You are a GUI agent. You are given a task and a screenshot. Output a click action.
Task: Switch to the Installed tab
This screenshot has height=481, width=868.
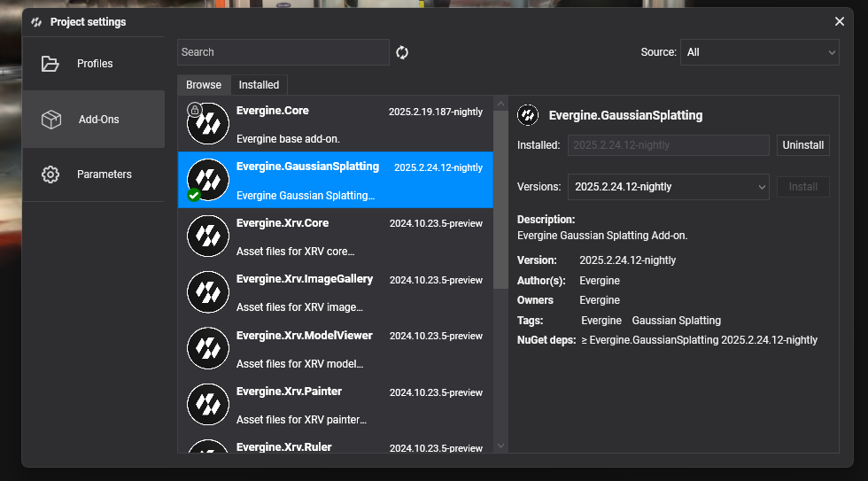pyautogui.click(x=259, y=85)
